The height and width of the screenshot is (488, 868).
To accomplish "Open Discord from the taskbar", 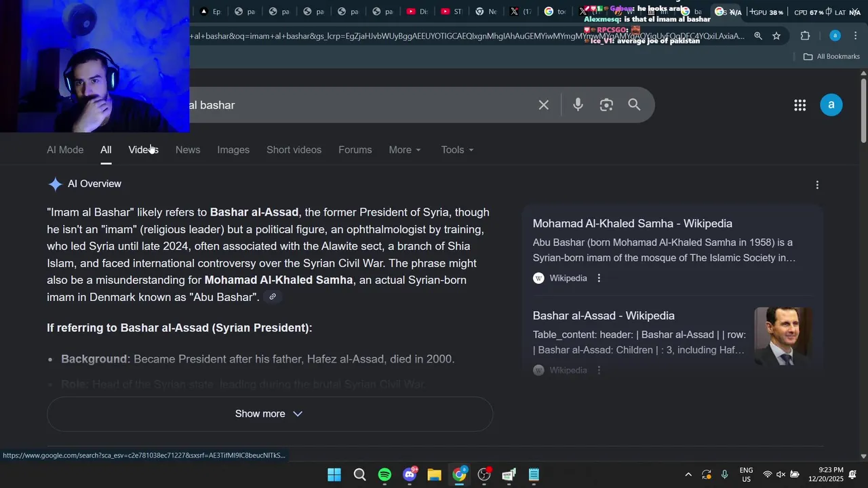I will point(410,474).
